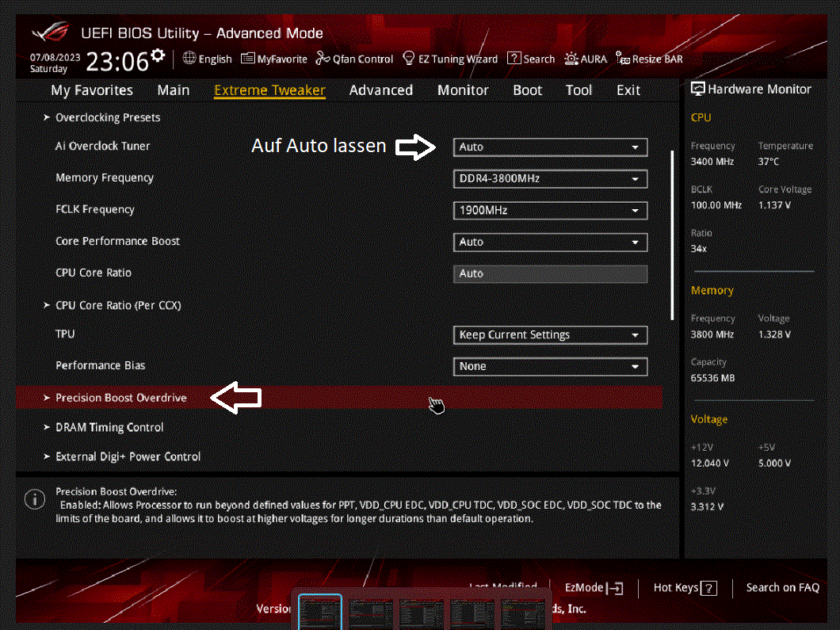Open the Main tab
This screenshot has height=630, width=840.
pos(173,90)
